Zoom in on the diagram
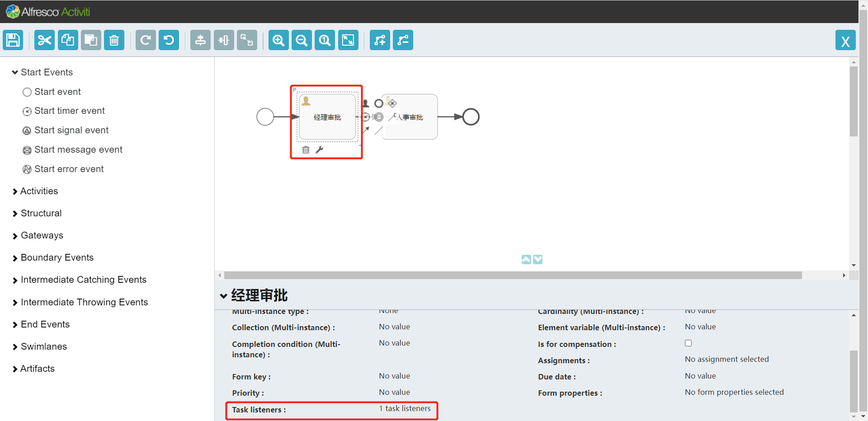The width and height of the screenshot is (868, 421). point(278,40)
